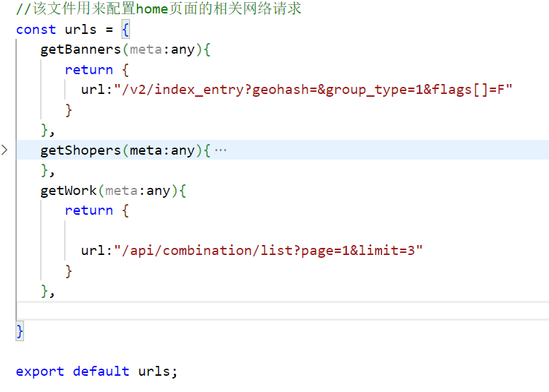Expand the folded getShopers block chevron
Image resolution: width=549 pixels, height=392 pixels.
point(5,150)
